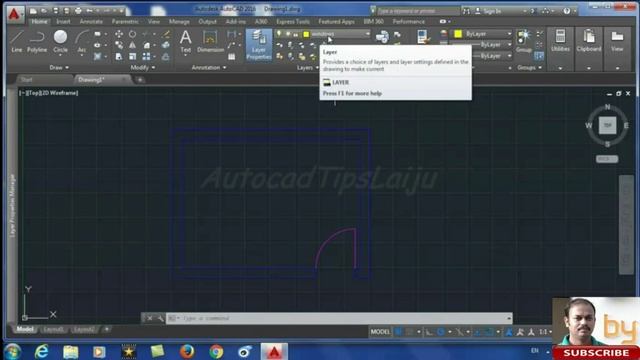Select the Array tool

tap(146, 56)
